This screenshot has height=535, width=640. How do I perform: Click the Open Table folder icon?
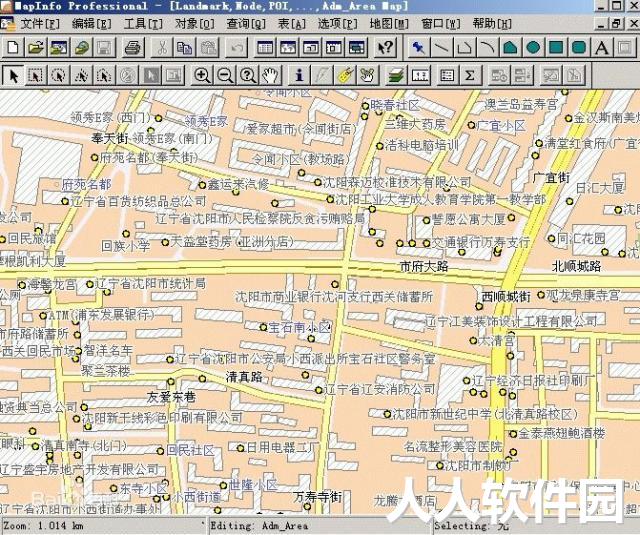[x=36, y=47]
